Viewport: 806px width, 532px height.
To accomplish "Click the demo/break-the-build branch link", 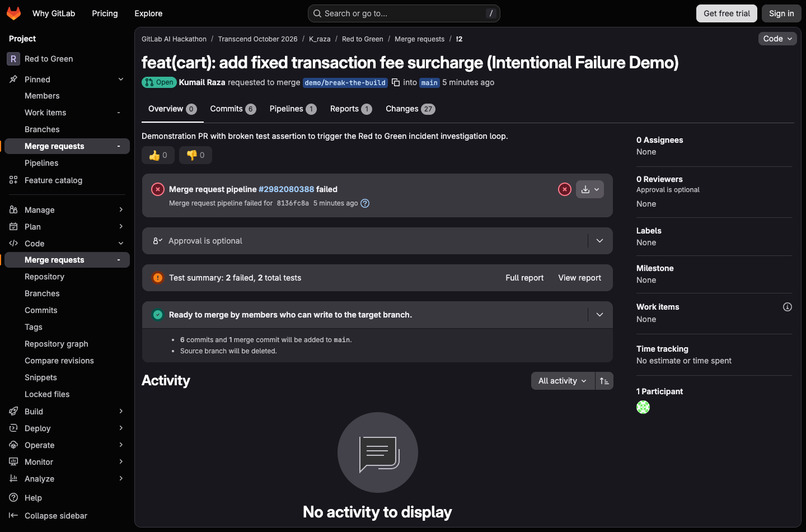I will pyautogui.click(x=345, y=83).
